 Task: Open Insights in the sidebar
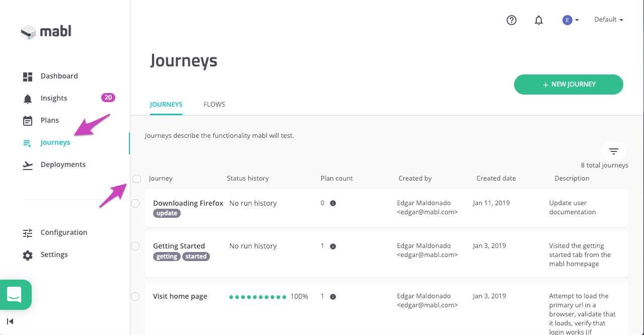[54, 98]
